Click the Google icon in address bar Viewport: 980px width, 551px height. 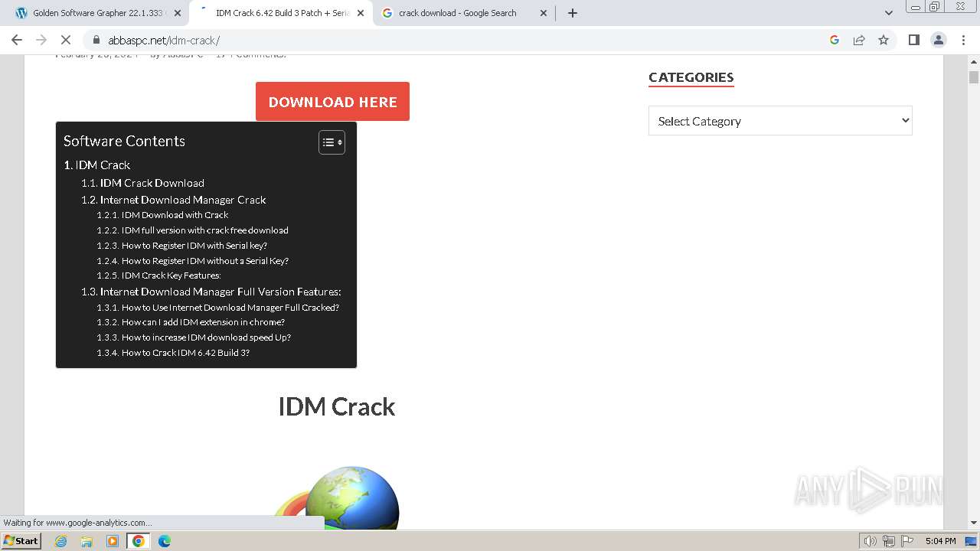coord(835,40)
